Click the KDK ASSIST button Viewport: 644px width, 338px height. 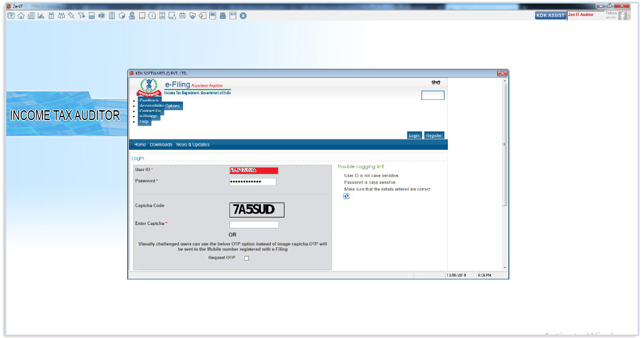(551, 15)
